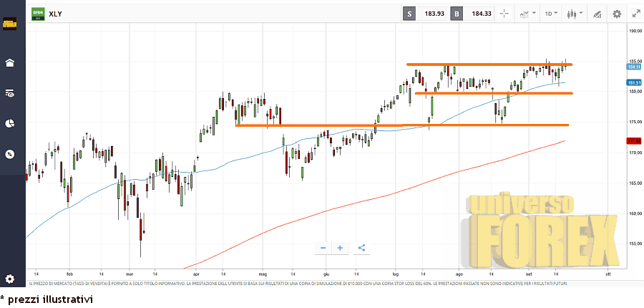Expand the candlestick chart type dropdown
644x308 pixels.
pos(574,14)
